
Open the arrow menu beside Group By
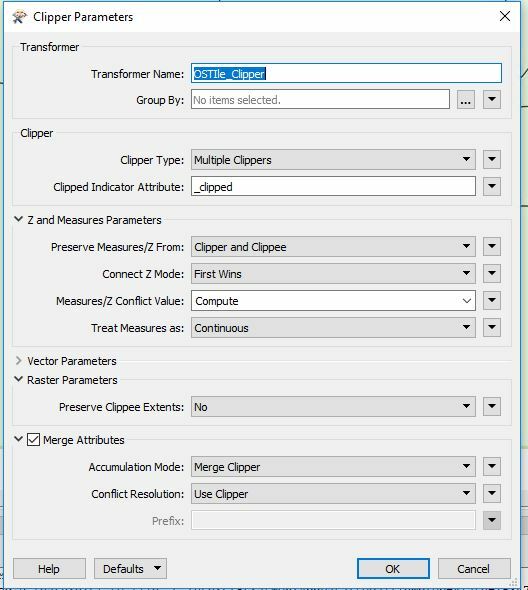492,100
